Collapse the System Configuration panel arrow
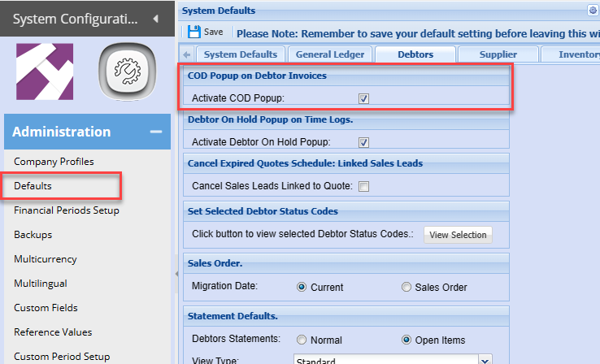Image resolution: width=600 pixels, height=364 pixels. coord(154,19)
